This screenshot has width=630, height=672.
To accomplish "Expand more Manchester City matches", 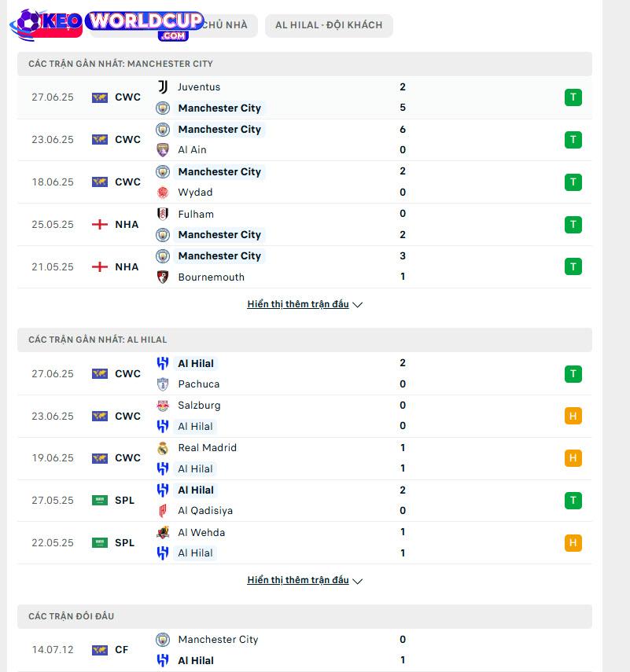I will point(305,304).
